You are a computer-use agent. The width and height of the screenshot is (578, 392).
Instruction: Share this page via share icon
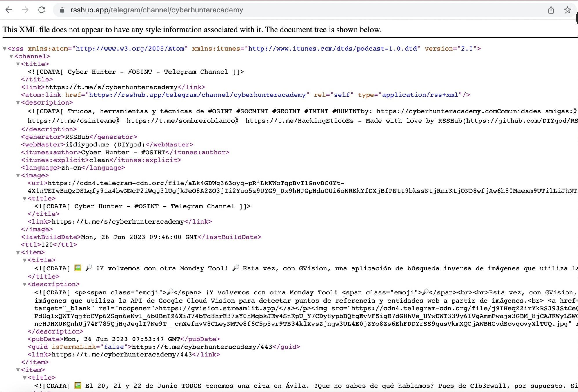coord(551,10)
